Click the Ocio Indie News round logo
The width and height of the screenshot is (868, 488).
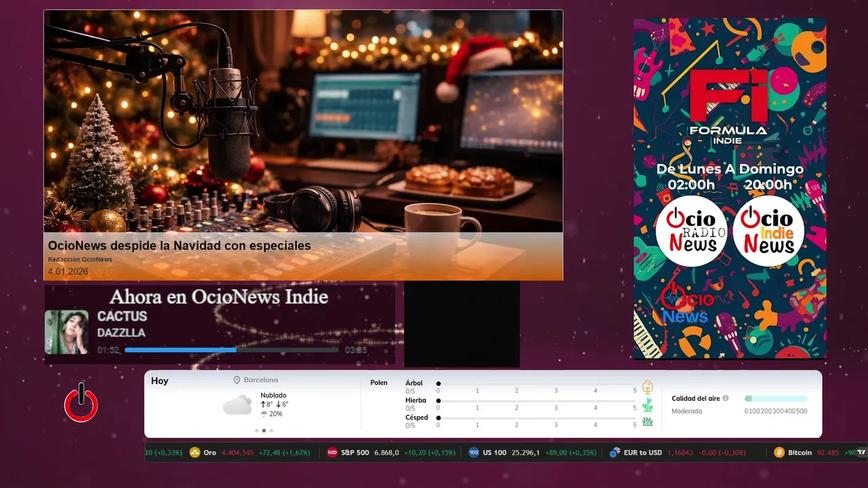pos(768,231)
